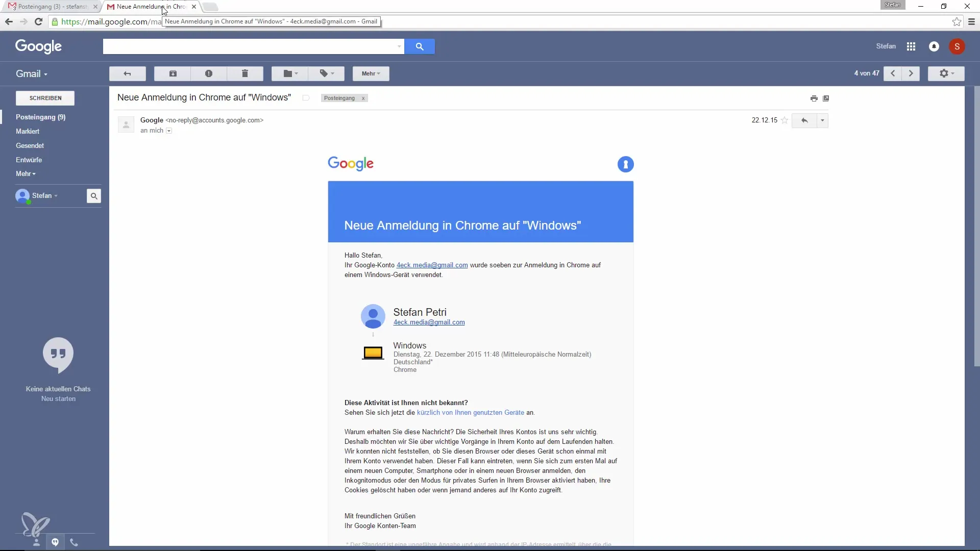
Task: Open more reply options arrow
Action: pos(822,121)
